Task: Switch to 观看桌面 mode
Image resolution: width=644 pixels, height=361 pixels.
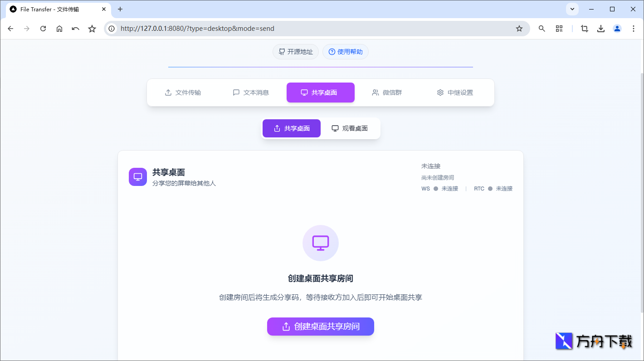Action: (x=350, y=128)
